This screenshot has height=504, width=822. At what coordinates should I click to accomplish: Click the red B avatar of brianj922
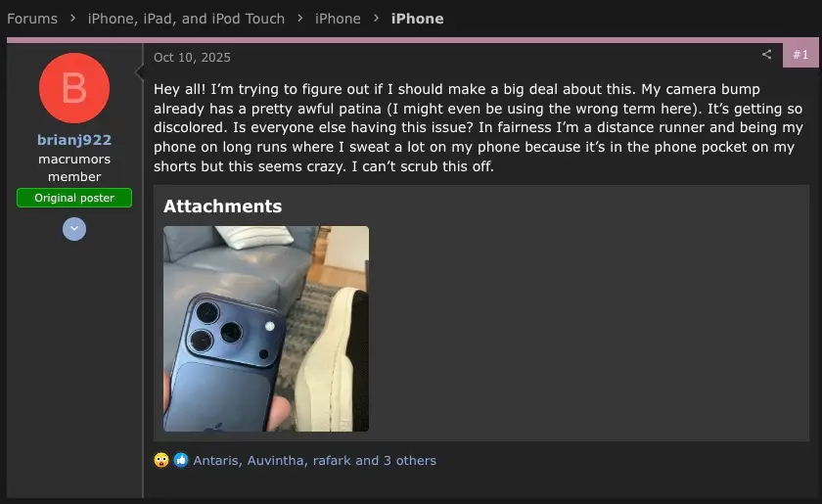tap(74, 88)
